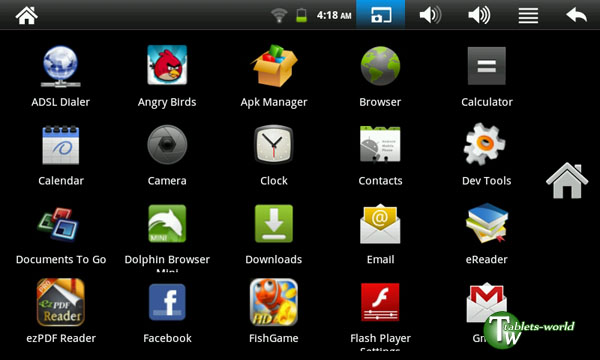Launch the Facebook app
Screen dimensions: 600x360
point(167,302)
